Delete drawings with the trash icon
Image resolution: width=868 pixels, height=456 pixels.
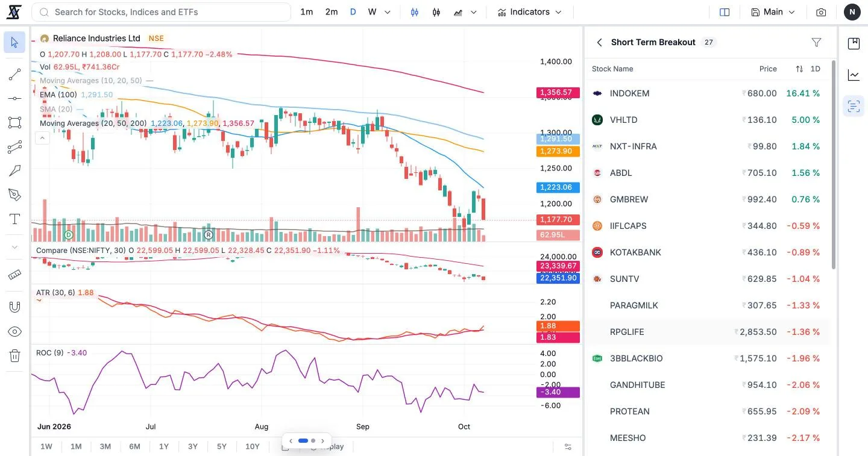pyautogui.click(x=14, y=356)
